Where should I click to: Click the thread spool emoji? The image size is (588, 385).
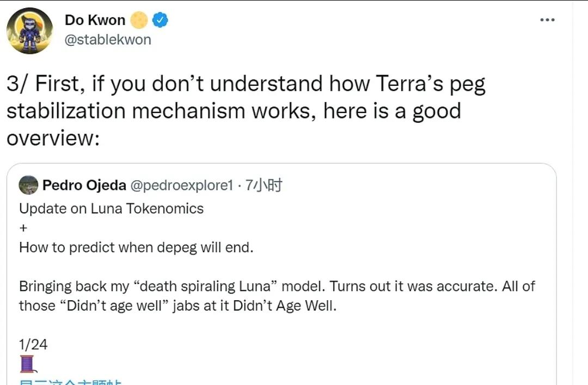pyautogui.click(x=27, y=364)
